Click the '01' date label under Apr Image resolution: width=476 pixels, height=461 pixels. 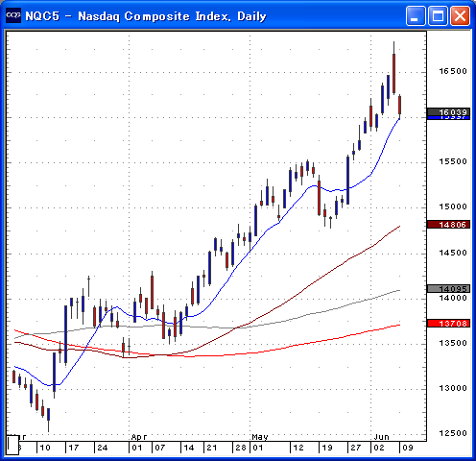pos(137,448)
